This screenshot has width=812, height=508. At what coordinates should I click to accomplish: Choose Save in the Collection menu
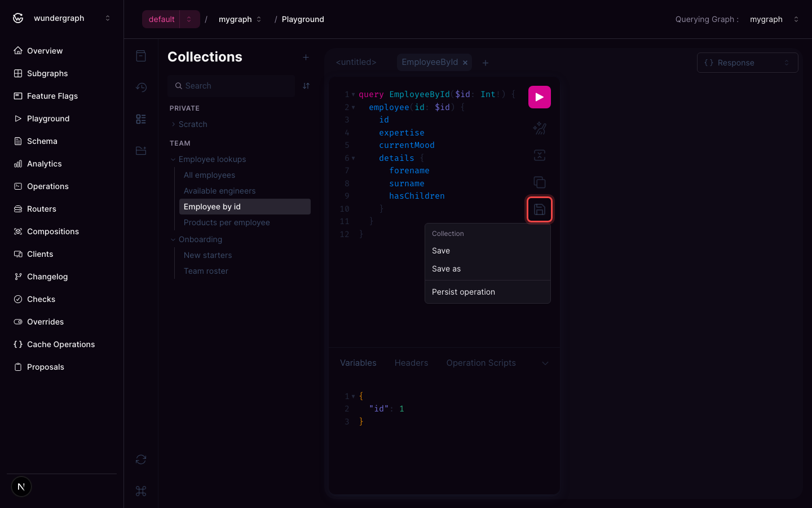[488, 251]
